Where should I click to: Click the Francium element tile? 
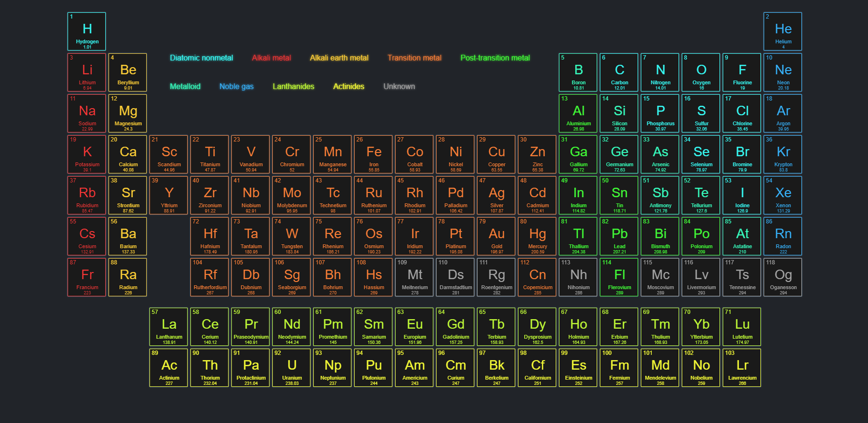[87, 277]
